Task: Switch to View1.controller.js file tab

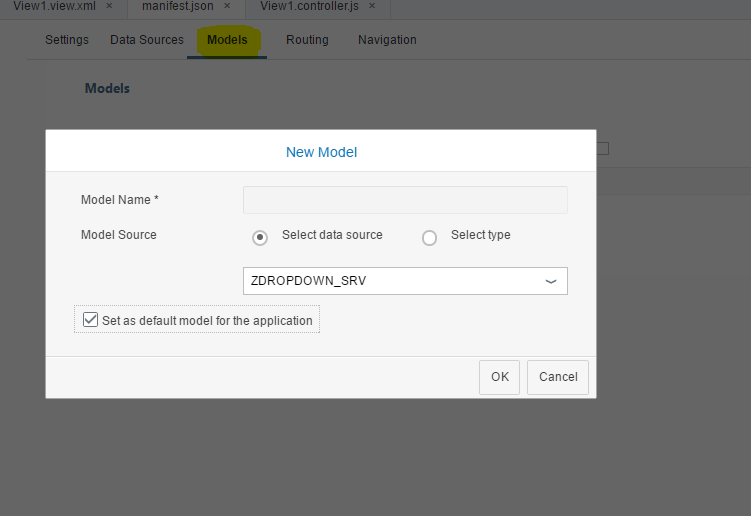Action: [x=309, y=6]
